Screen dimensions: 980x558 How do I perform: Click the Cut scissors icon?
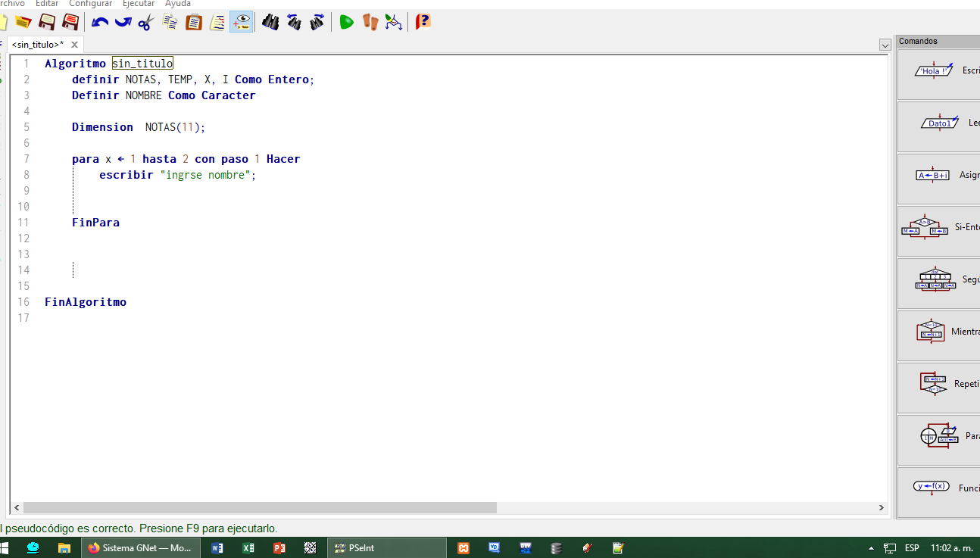click(146, 22)
